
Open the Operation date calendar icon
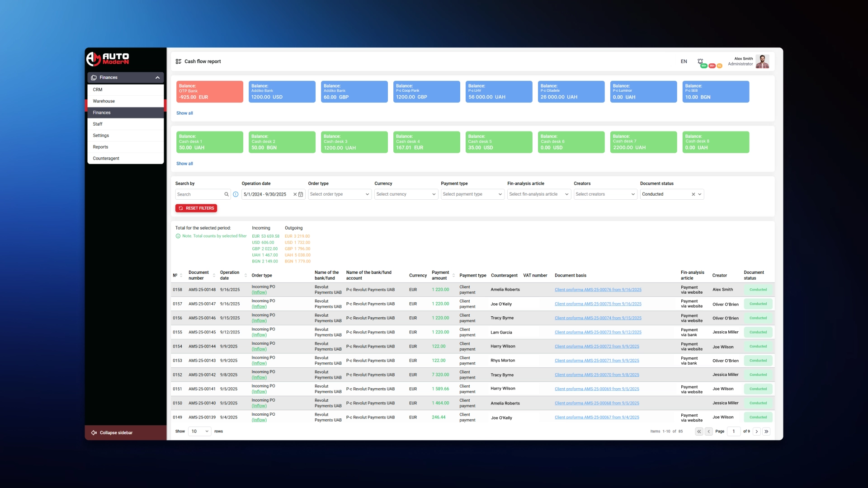coord(301,194)
